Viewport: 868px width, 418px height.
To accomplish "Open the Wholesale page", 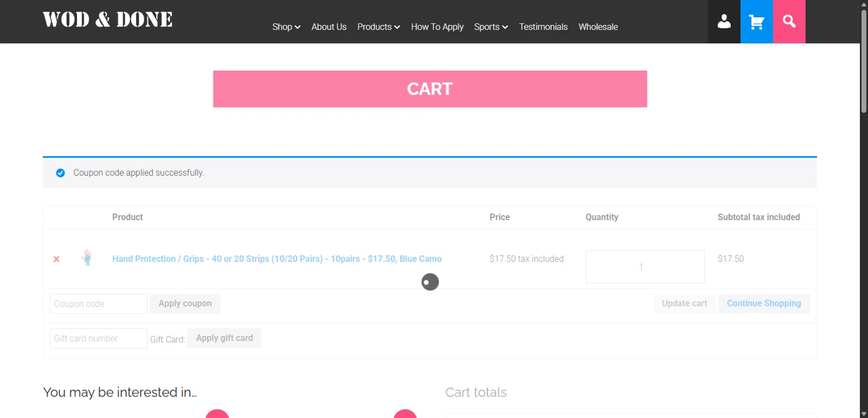I will click(598, 27).
